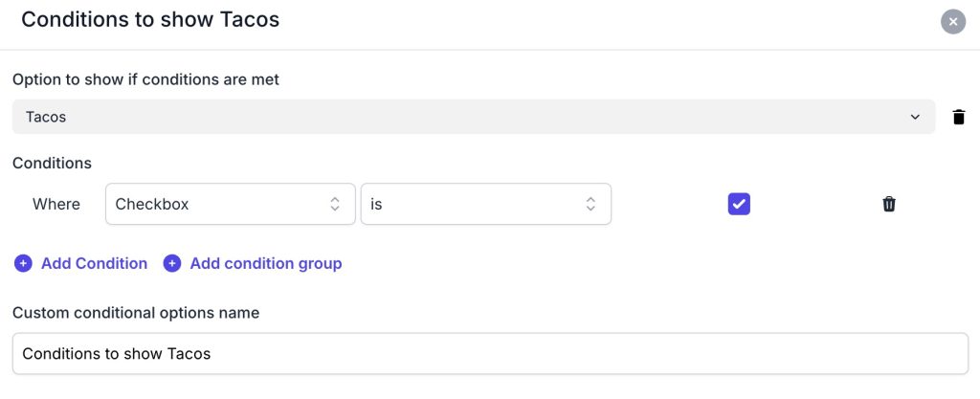This screenshot has width=980, height=399.
Task: Open the 'is' operator dropdown
Action: point(485,204)
